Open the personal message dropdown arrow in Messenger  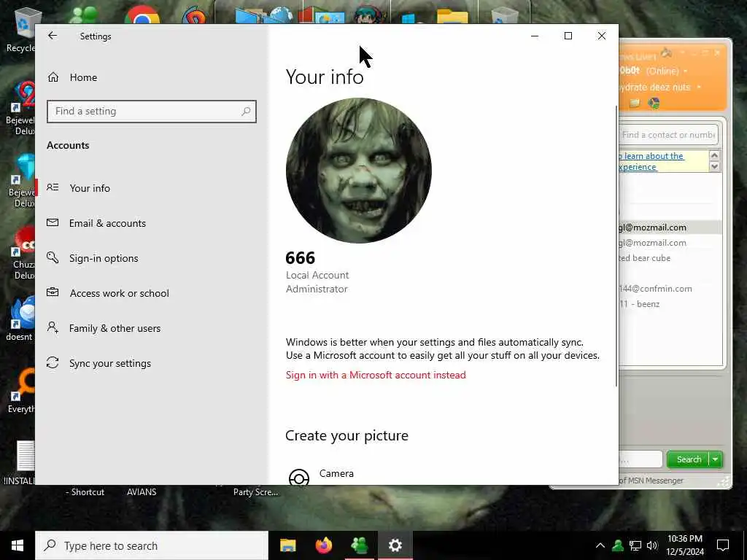click(698, 87)
